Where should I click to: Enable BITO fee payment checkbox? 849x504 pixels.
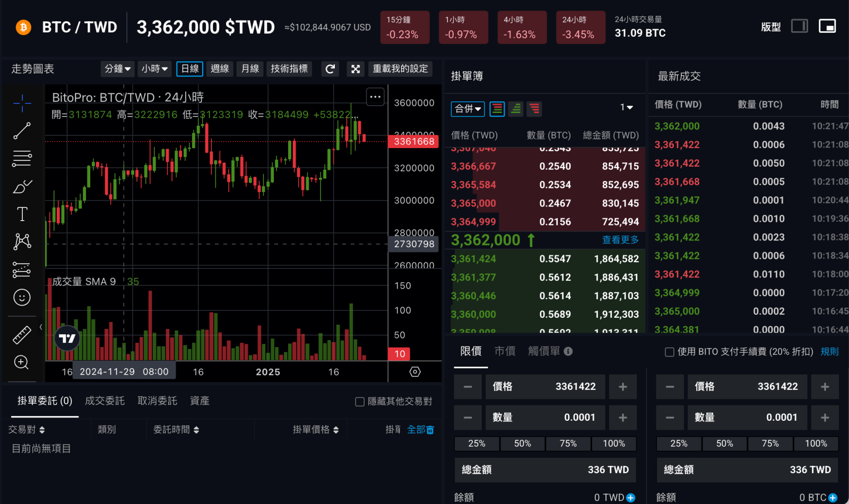(x=670, y=352)
